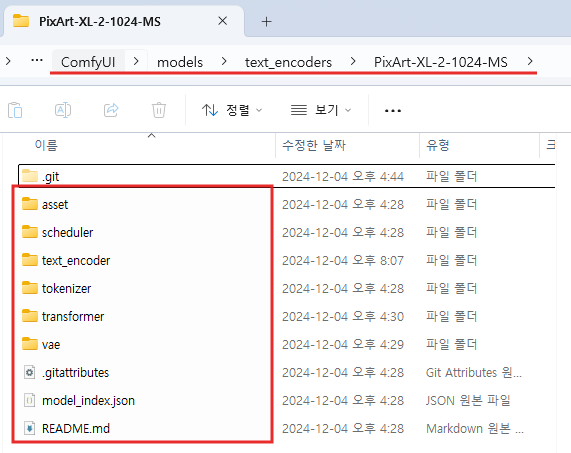The height and width of the screenshot is (453, 571).
Task: Select the .git folder icon
Action: (29, 176)
